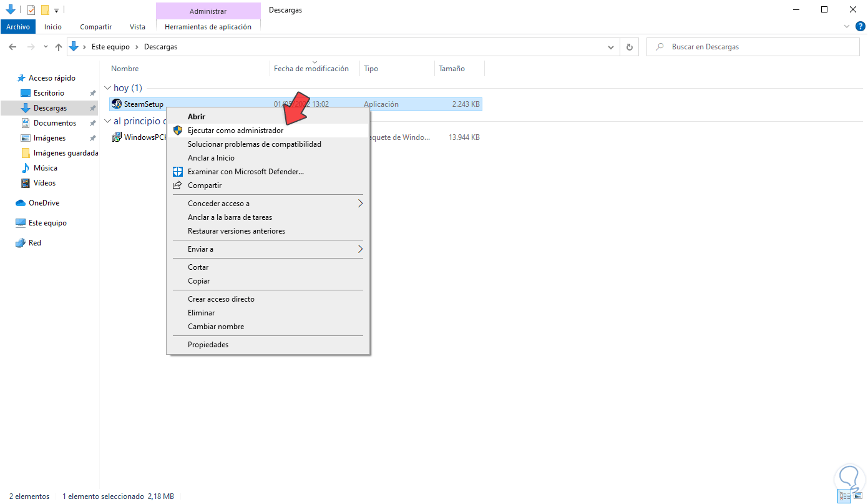Open the Customize Quick Access Toolbar dropdown arrow

coord(56,11)
